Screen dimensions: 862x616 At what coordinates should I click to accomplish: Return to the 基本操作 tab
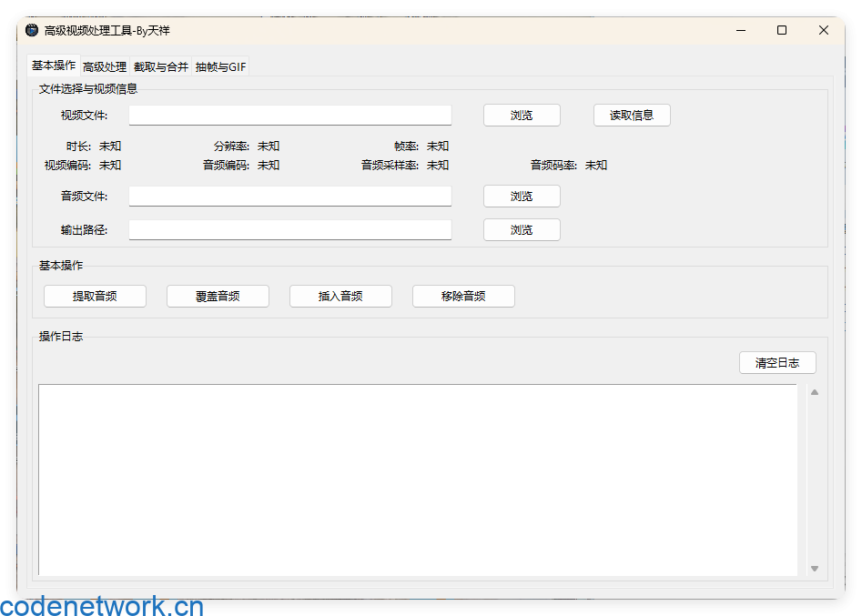pyautogui.click(x=52, y=66)
